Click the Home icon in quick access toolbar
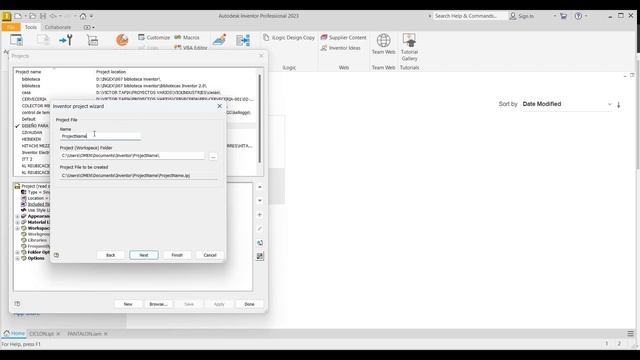 pyautogui.click(x=83, y=16)
